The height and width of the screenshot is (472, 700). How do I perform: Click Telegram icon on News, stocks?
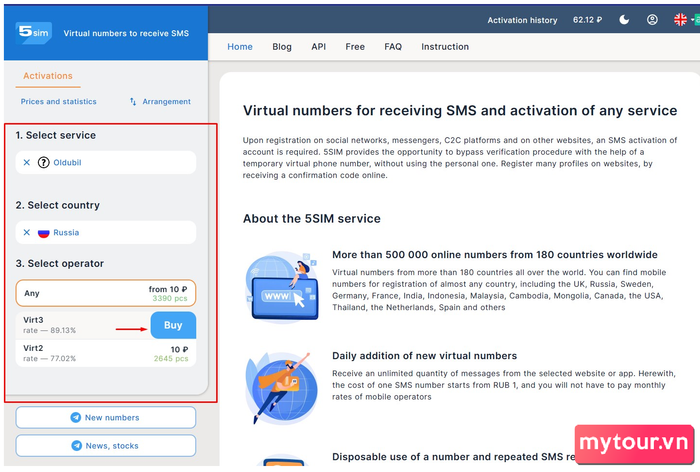(76, 446)
